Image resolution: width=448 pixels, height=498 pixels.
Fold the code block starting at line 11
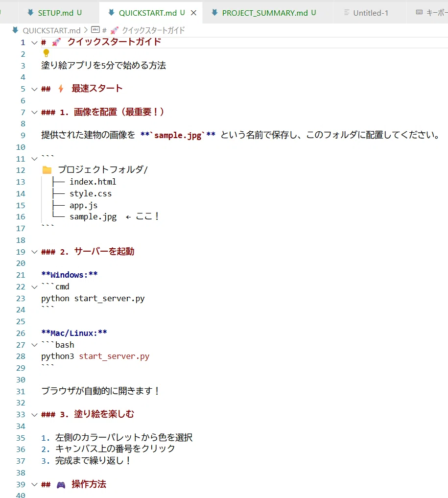tap(34, 159)
